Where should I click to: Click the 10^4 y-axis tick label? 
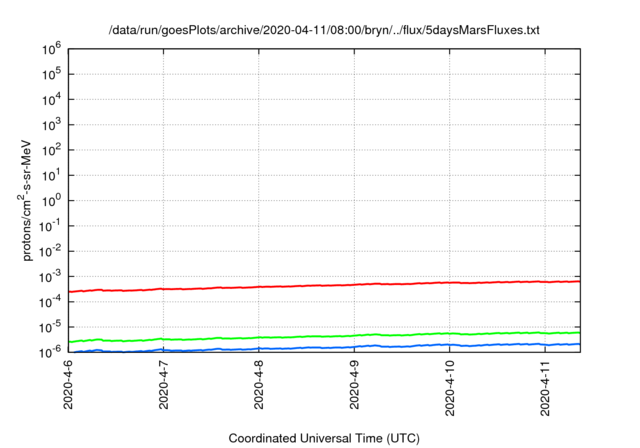pos(51,100)
